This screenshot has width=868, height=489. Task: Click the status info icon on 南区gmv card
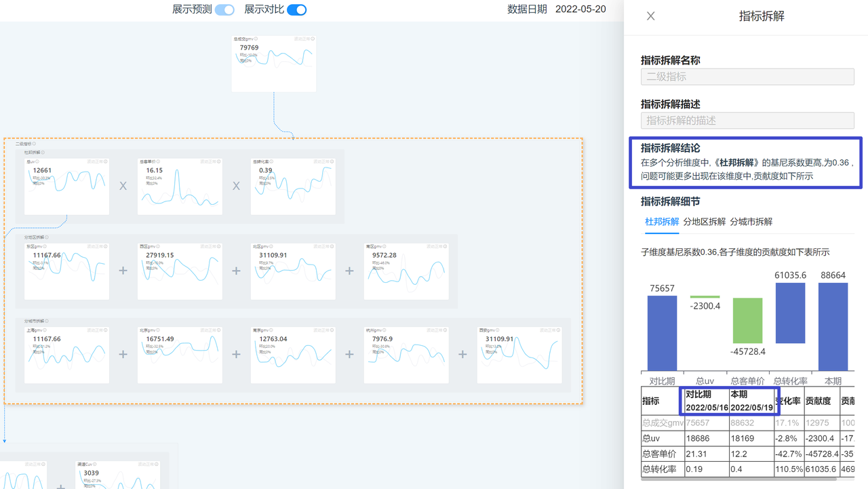pyautogui.click(x=446, y=247)
